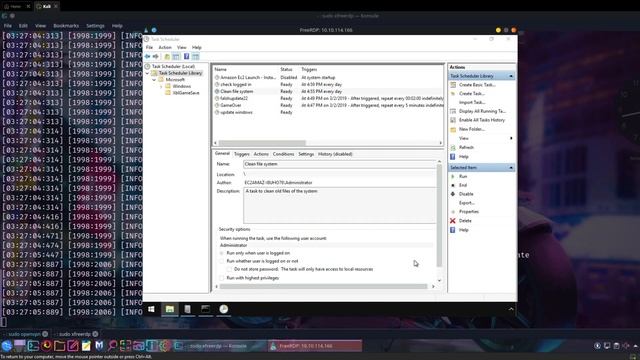Open the Help menu in Task Scheduler
Viewport: 640px width, 360px height.
coord(197,47)
